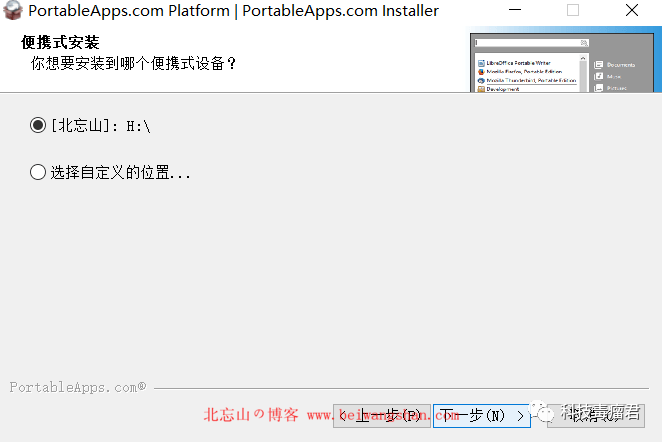Click the Mozilla Firefox icon in banner image
662x442 pixels.
(481, 72)
